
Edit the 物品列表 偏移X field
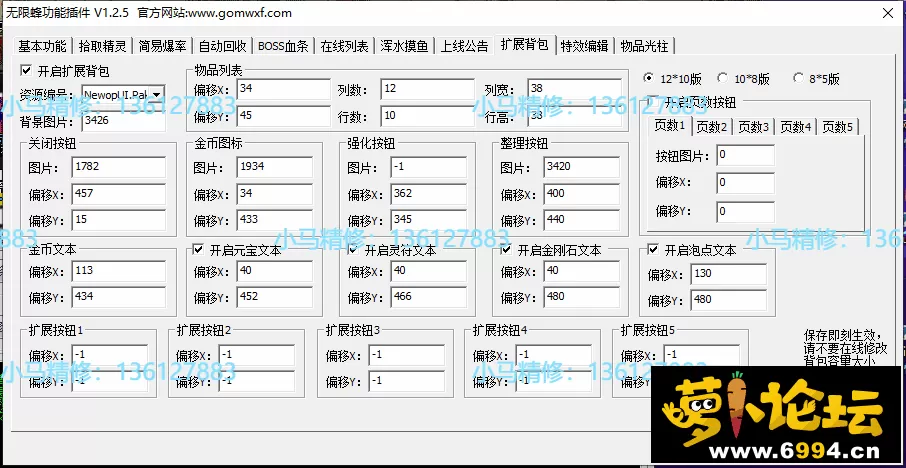tap(284, 89)
